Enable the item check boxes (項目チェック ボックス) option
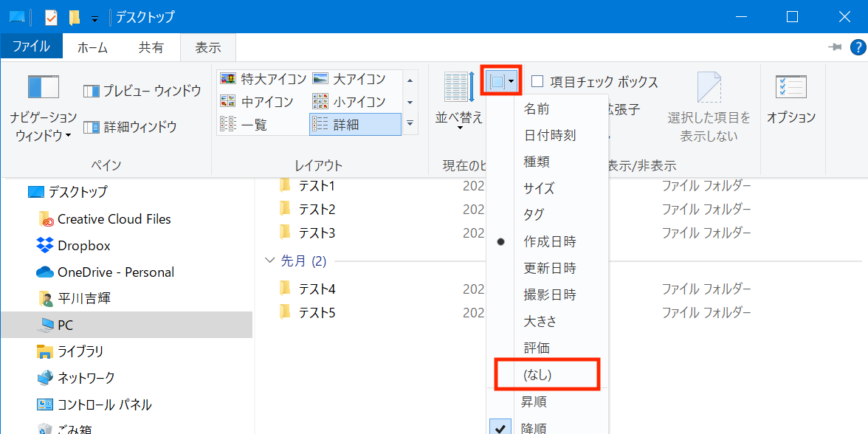 point(537,82)
